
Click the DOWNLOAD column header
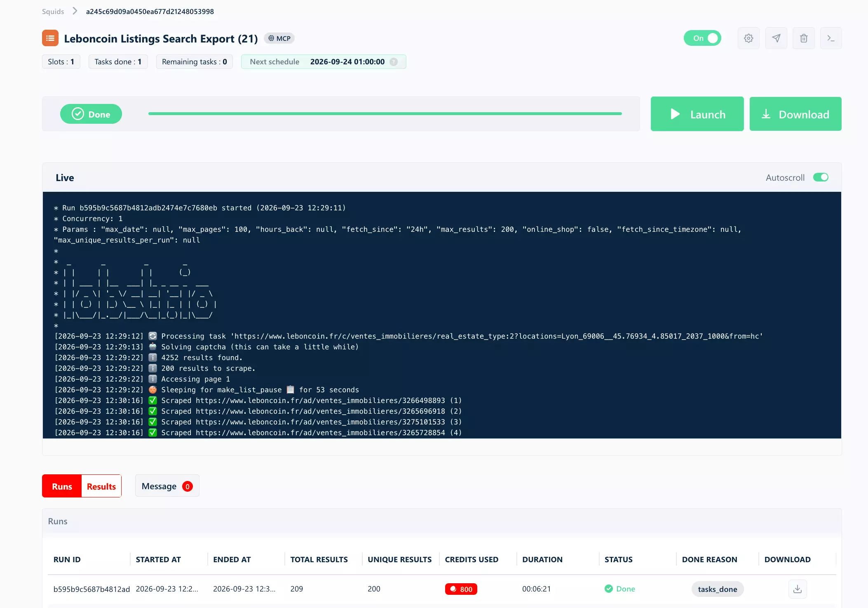coord(787,559)
